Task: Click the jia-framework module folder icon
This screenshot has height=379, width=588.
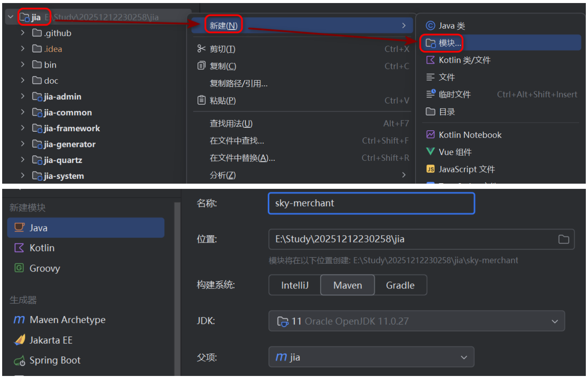Action: tap(37, 129)
